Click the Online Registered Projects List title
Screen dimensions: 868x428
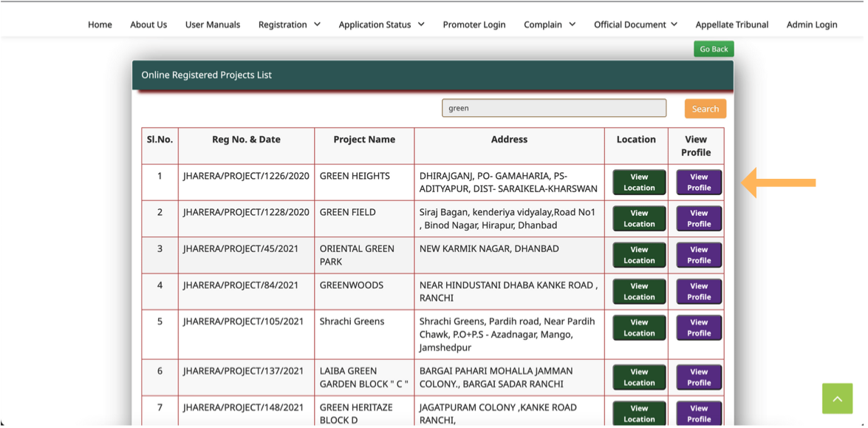pos(207,75)
